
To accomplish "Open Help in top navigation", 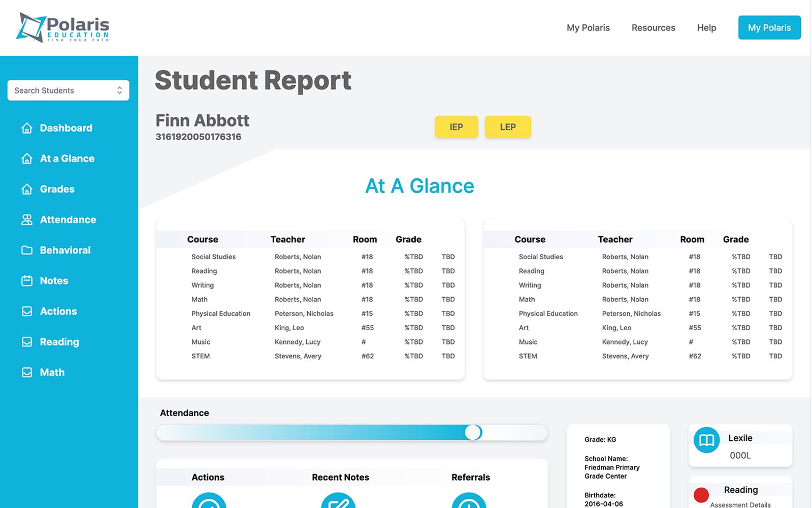I will 706,28.
